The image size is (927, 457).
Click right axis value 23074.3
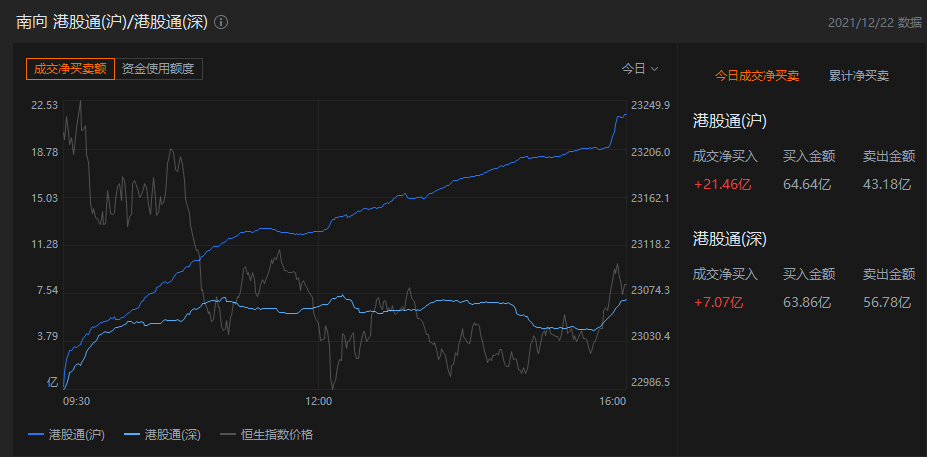click(x=650, y=290)
